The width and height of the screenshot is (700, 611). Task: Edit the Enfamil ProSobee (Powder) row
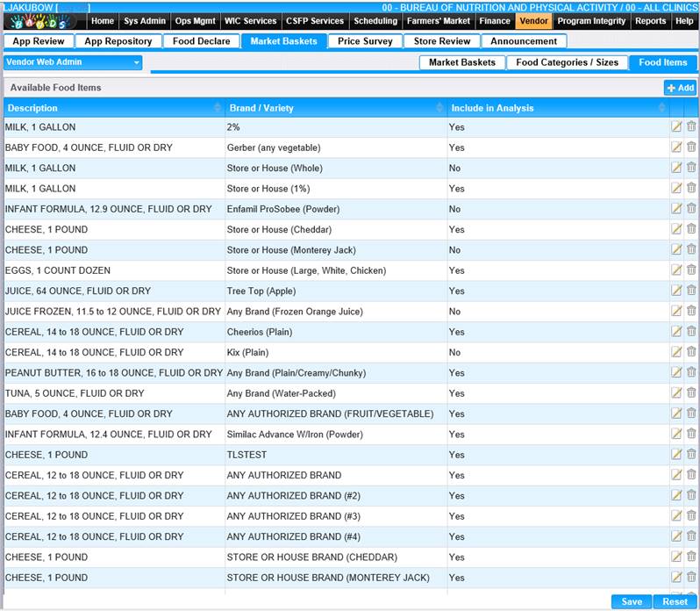[676, 209]
